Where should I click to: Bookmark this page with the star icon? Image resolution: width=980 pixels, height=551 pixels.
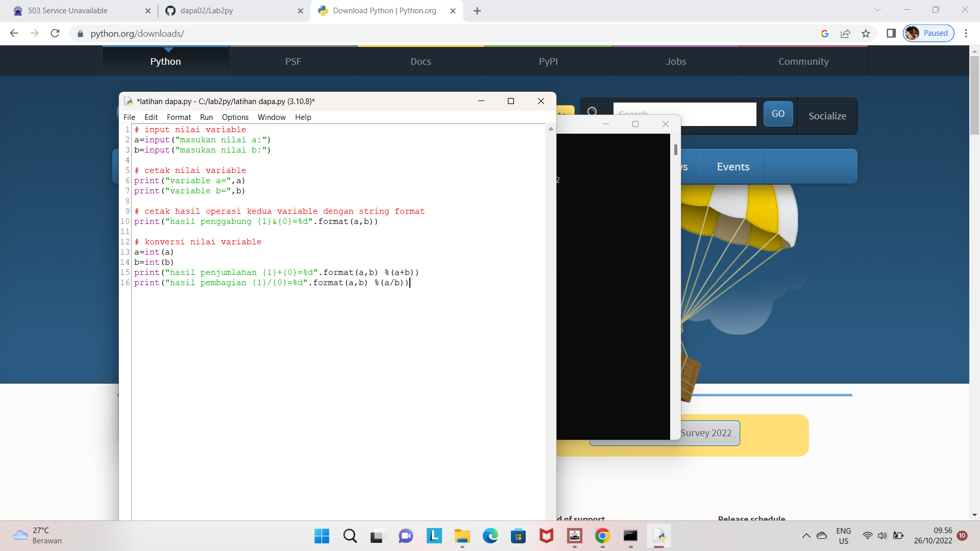click(866, 33)
